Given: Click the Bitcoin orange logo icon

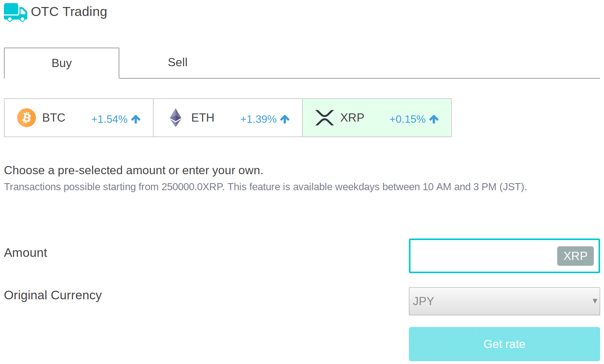Looking at the screenshot, I should 27,118.
